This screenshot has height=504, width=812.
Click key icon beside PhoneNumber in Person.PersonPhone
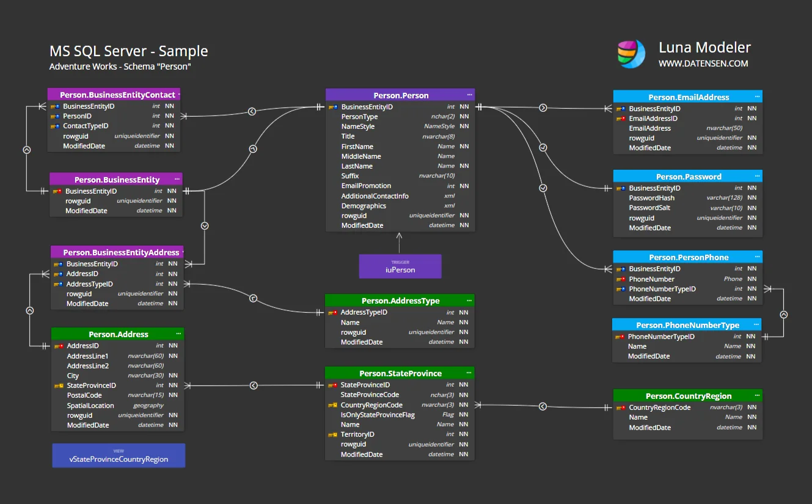pos(621,279)
